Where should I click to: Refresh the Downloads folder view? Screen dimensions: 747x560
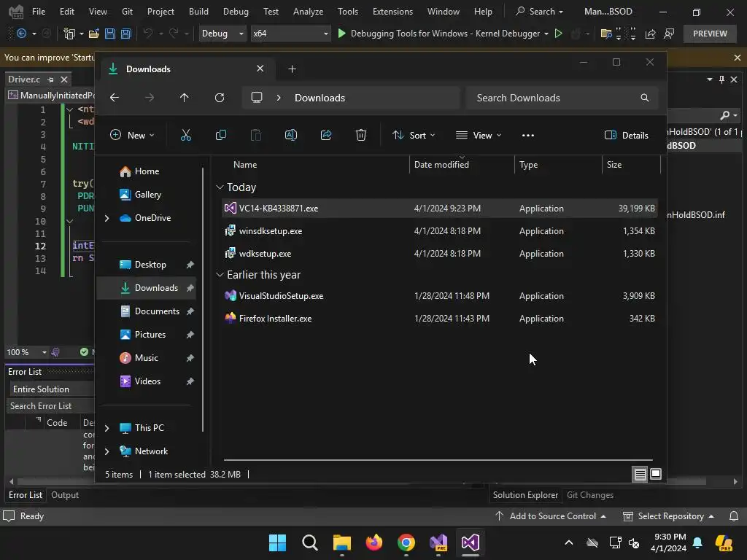pos(220,98)
